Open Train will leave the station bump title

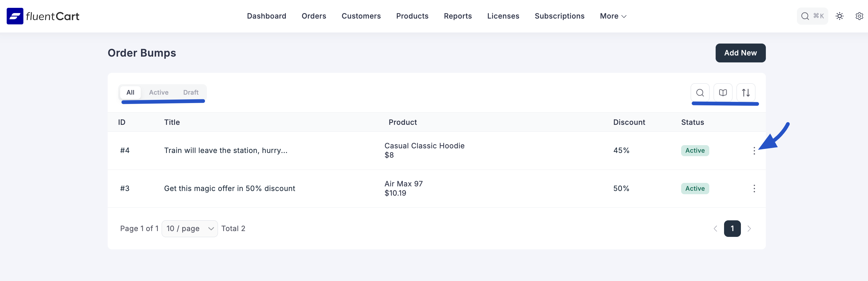(225, 151)
